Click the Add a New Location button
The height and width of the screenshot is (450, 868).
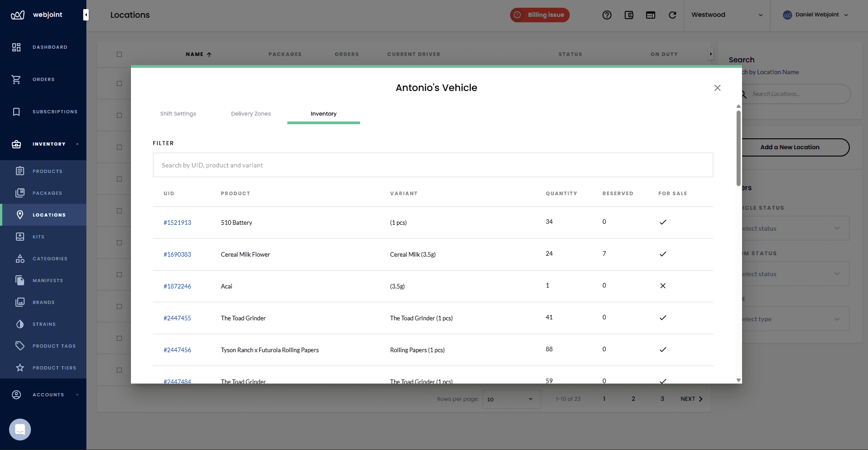(790, 147)
